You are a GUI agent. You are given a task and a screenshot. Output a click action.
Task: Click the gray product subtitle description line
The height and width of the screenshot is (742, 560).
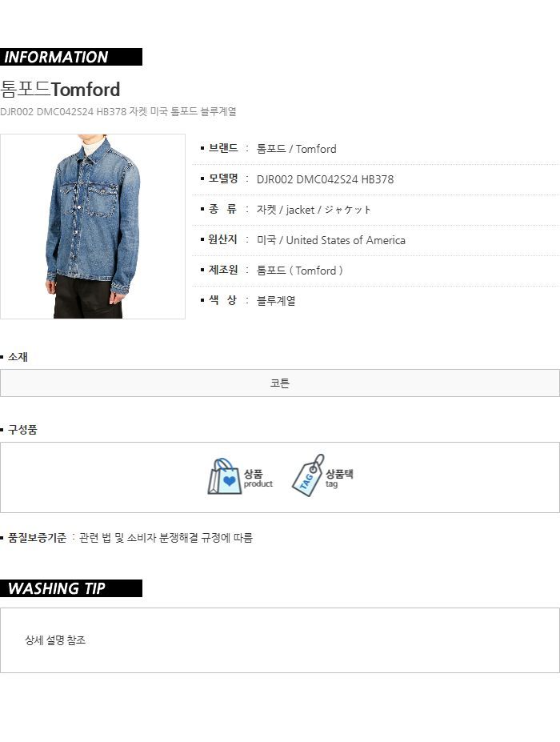[118, 112]
